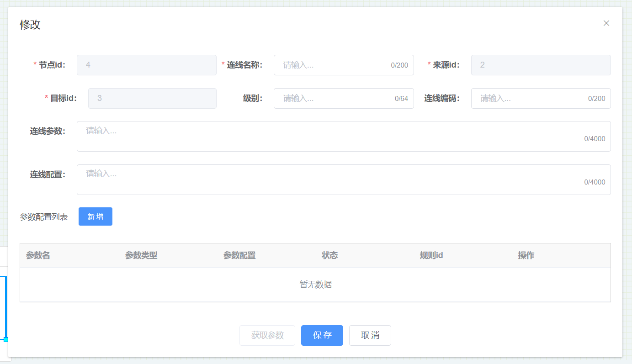632x364 pixels.
Task: Click the 状态 column header
Action: coord(330,255)
